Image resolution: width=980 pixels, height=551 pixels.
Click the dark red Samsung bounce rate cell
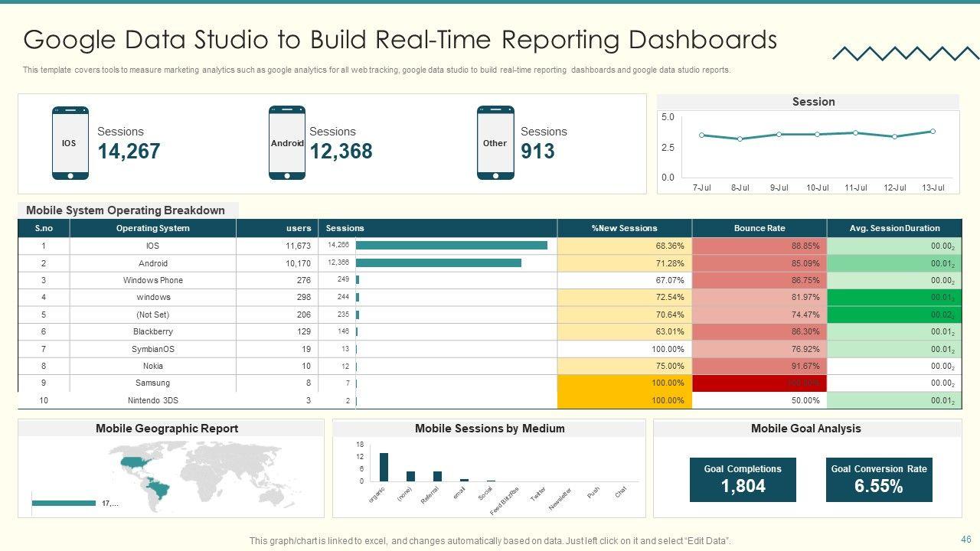click(759, 383)
